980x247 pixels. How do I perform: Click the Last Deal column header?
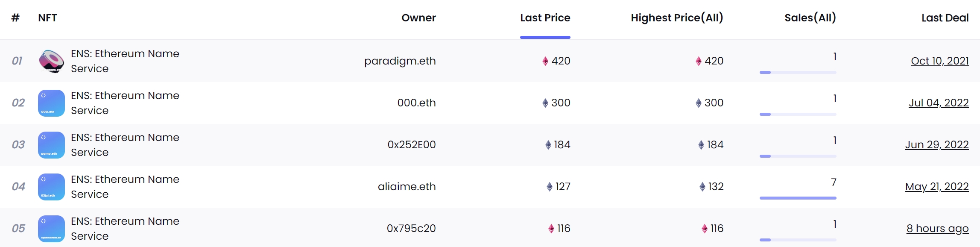(945, 18)
